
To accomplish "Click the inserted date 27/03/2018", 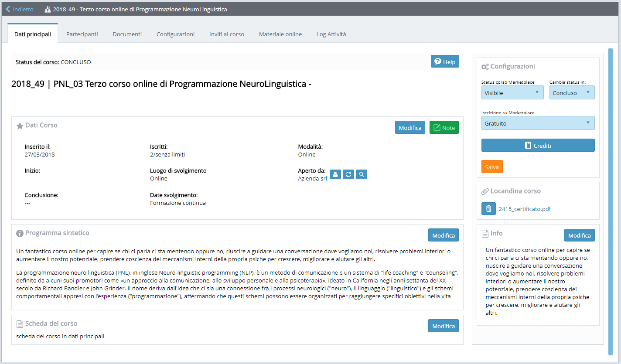I will tap(40, 154).
